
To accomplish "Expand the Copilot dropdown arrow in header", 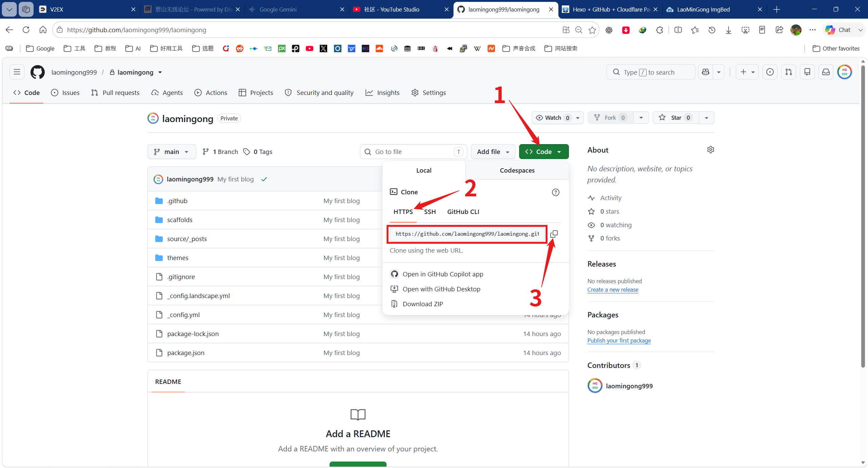I will tap(718, 72).
